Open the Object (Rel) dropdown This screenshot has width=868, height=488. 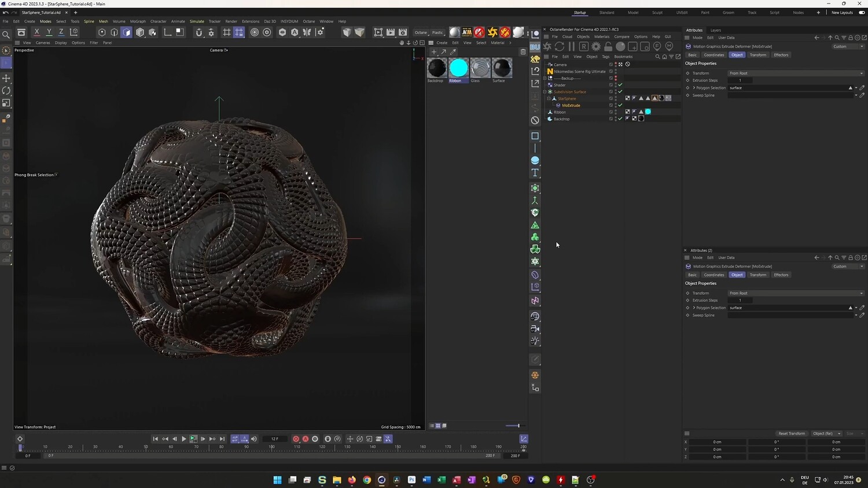click(x=826, y=434)
